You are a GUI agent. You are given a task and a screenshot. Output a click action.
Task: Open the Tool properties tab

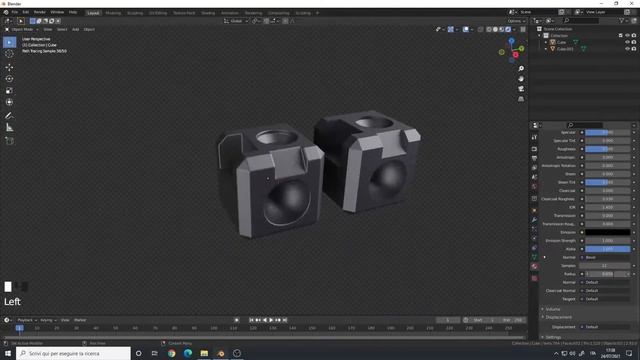534,138
